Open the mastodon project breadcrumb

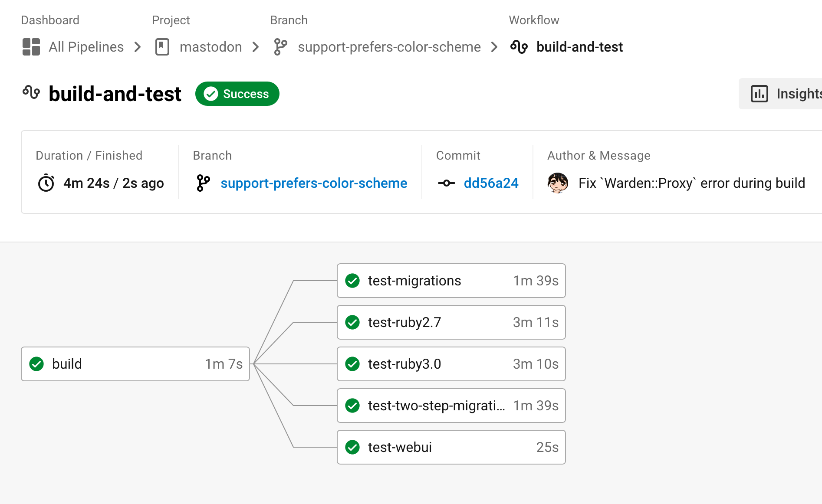pyautogui.click(x=210, y=47)
